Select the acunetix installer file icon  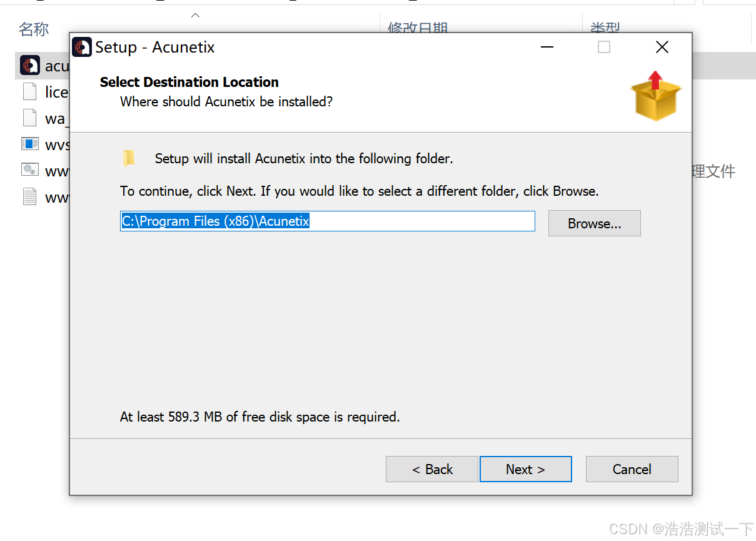(x=30, y=65)
